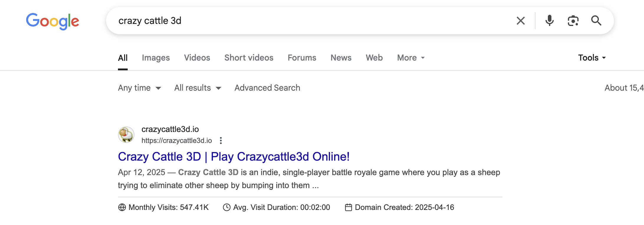Open the three-dot menu beside crazycattle3d.io URL
Viewport: 644px width, 225px height.
221,141
